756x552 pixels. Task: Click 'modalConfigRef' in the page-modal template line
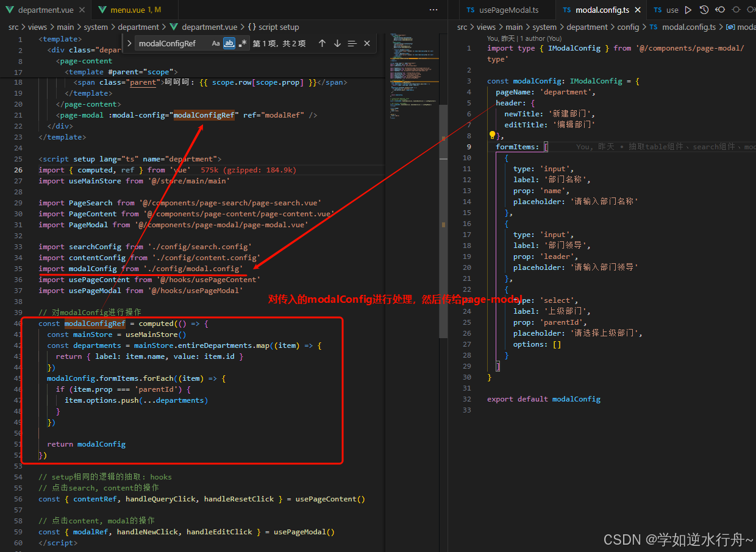[x=204, y=115]
